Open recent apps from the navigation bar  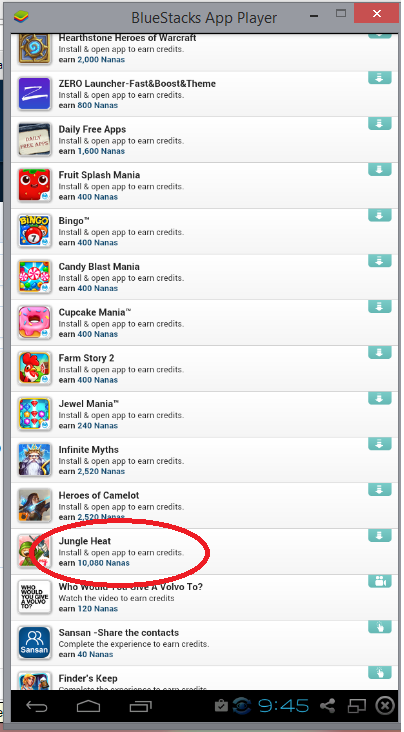point(141,706)
